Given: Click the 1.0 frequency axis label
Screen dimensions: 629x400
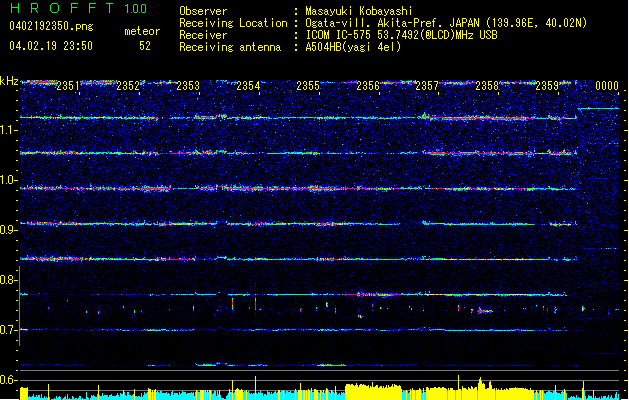Looking at the screenshot, I should coord(8,180).
